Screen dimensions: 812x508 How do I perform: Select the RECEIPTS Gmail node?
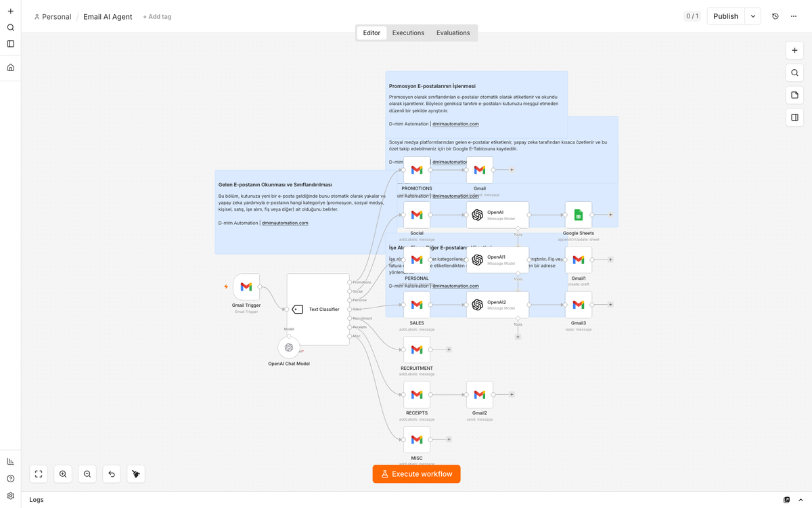coord(417,394)
